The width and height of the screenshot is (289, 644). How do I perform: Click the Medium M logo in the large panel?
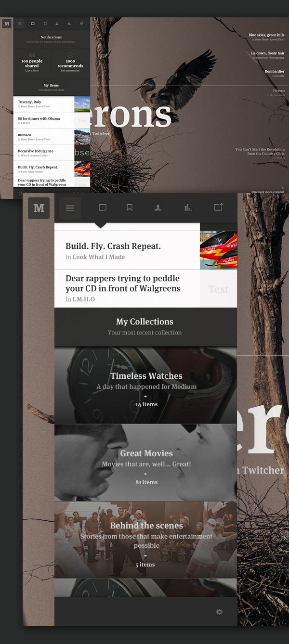[x=39, y=208]
